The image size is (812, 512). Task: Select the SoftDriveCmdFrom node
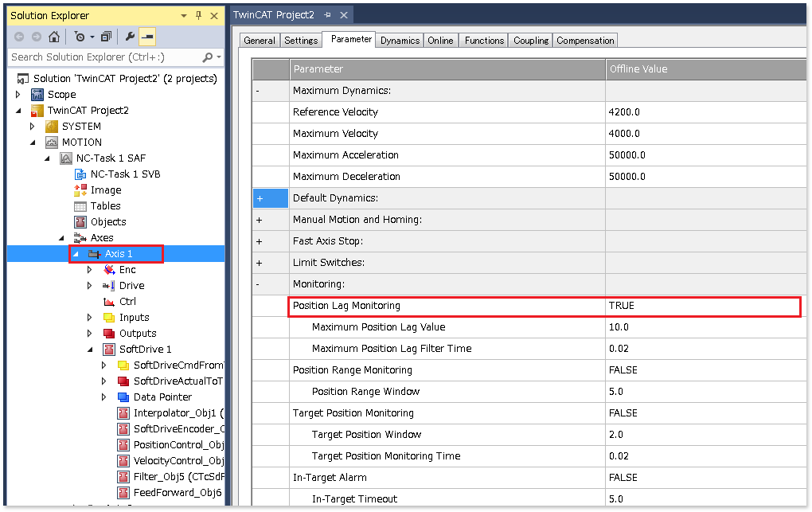click(178, 365)
